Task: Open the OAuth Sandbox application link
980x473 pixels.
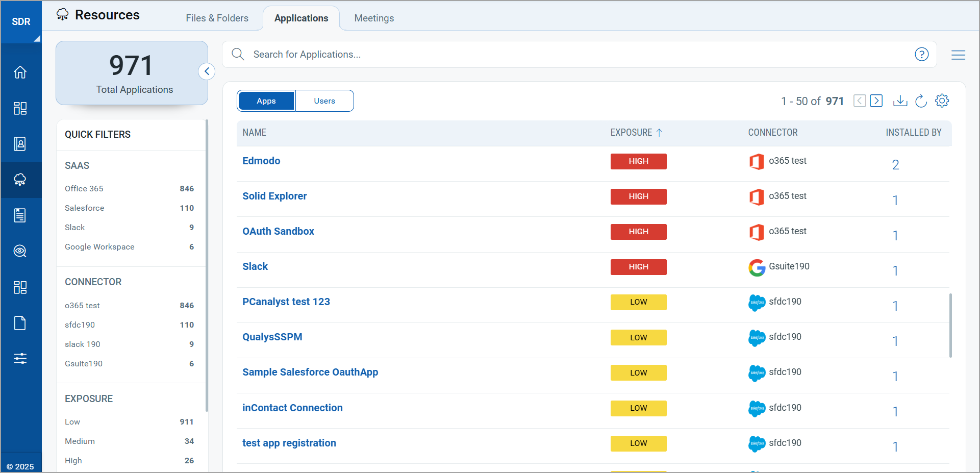Action: pos(278,231)
